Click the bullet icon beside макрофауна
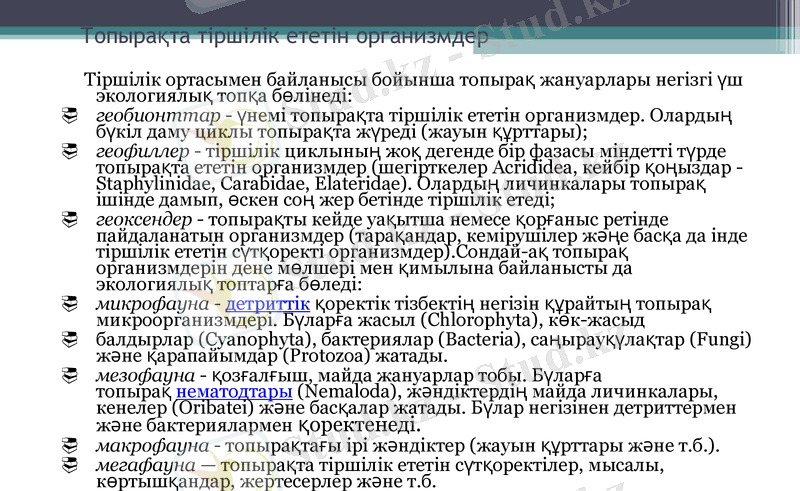This screenshot has height=491, width=800. (x=69, y=446)
